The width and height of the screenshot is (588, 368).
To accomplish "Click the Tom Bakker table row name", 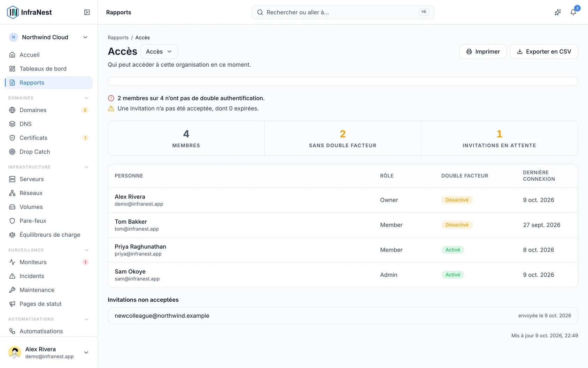I will click(x=131, y=221).
